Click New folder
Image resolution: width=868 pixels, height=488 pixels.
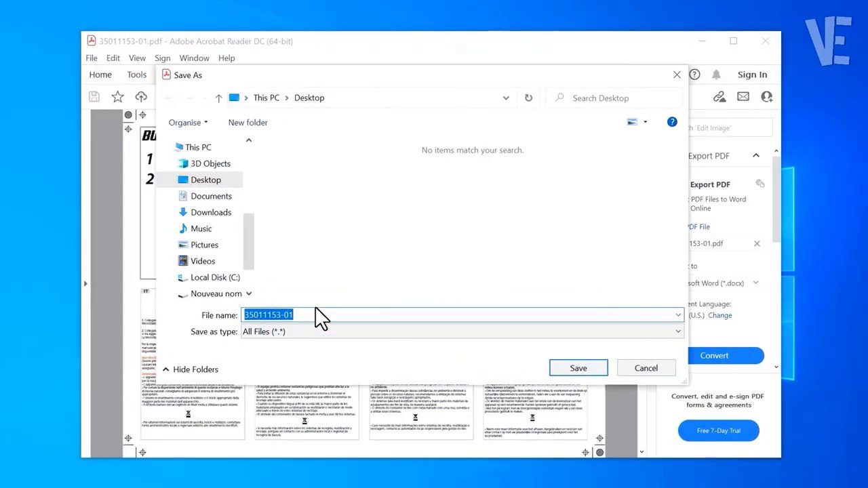(248, 123)
